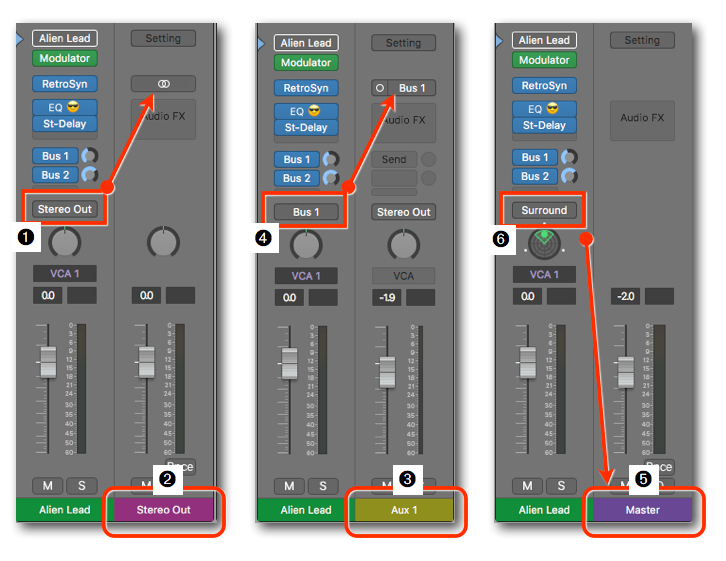Solo the Alien Lead strip beside Aux 1
Image resolution: width=726 pixels, height=561 pixels.
pos(322,486)
